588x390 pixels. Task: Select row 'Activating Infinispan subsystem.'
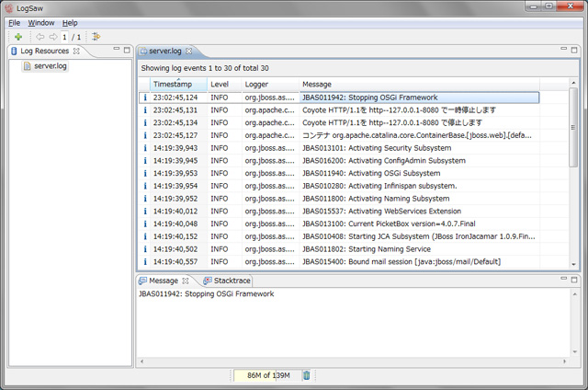click(339, 186)
